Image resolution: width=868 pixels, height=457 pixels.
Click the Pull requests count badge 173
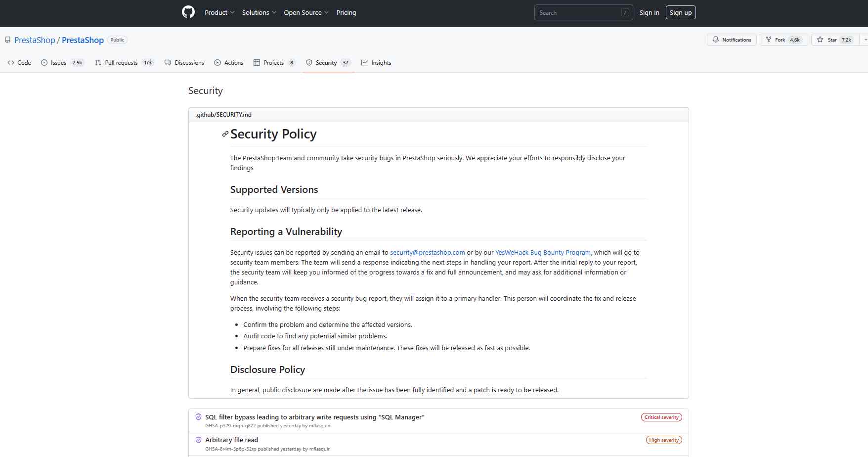click(x=148, y=63)
